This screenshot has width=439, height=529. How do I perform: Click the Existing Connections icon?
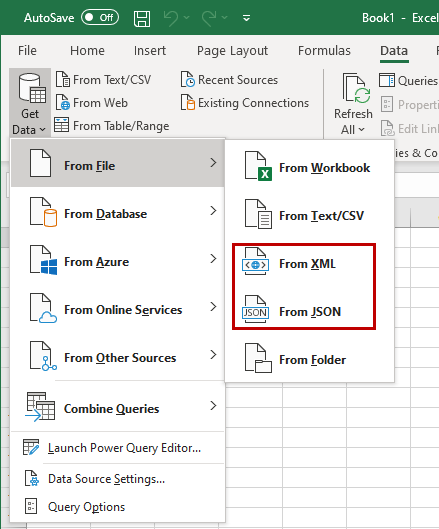click(x=188, y=102)
